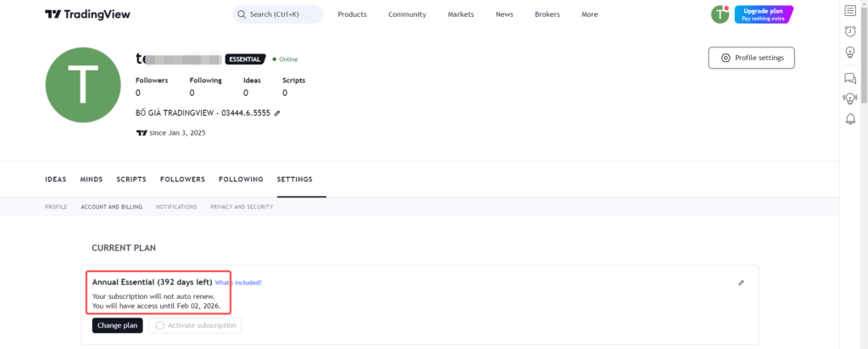The width and height of the screenshot is (868, 349).
Task: Open Profile settings
Action: 751,58
